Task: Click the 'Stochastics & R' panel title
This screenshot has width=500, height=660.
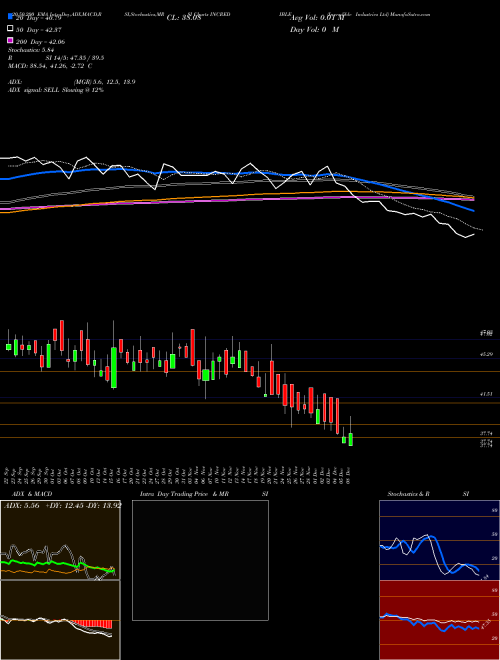Action: (408, 494)
